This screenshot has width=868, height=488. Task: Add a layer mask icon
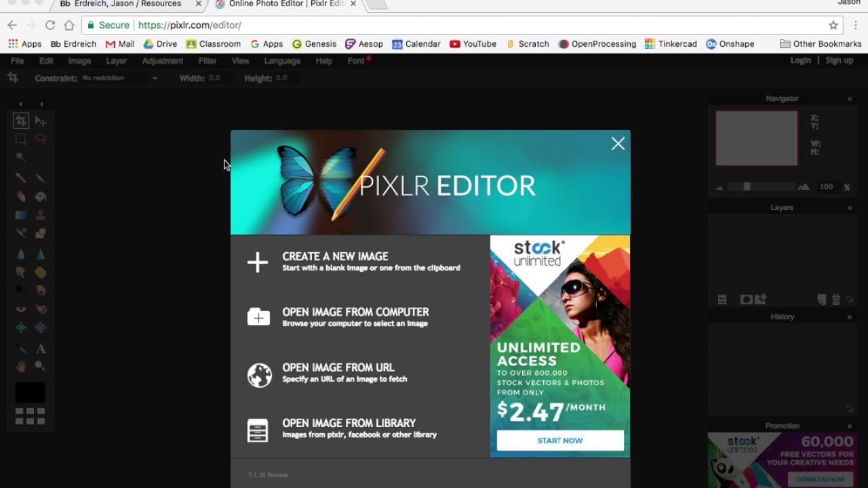pos(746,300)
